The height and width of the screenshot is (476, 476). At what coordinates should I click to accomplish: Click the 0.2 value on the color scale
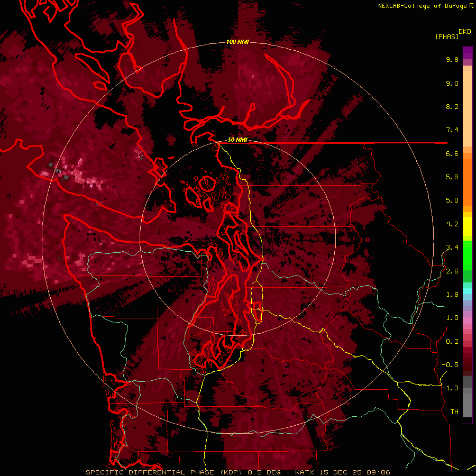tap(452, 342)
